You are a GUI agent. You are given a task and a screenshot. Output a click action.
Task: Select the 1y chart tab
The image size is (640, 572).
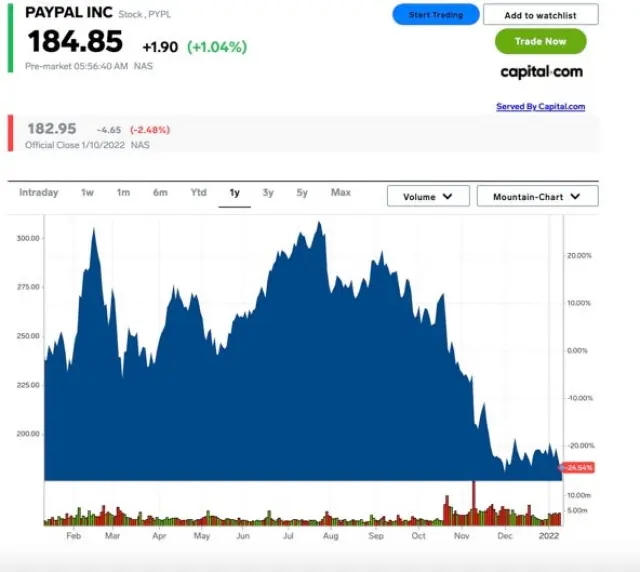coord(235,193)
